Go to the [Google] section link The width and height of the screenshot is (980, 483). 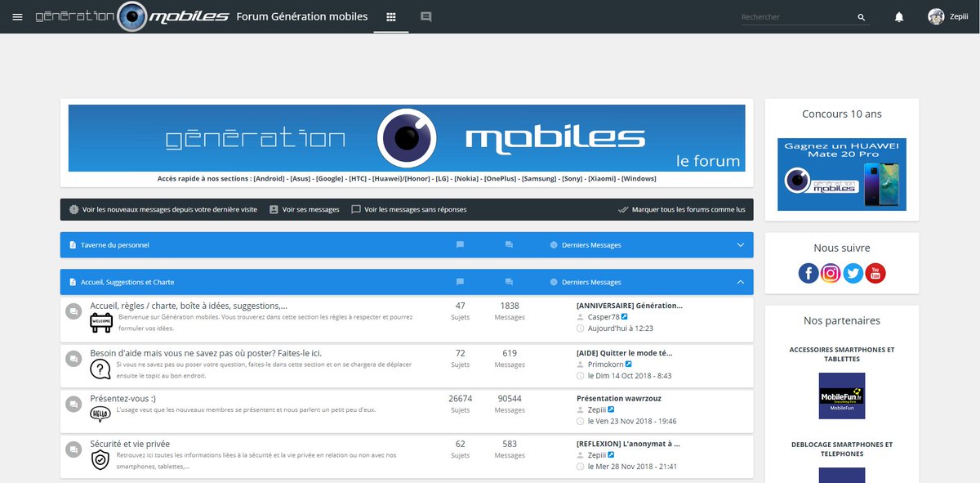(x=329, y=178)
